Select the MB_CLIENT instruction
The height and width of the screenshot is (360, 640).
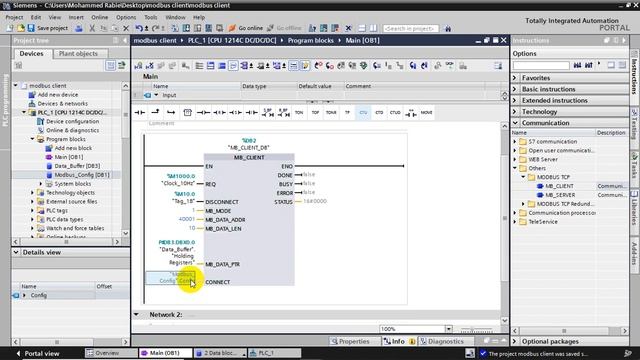pyautogui.click(x=559, y=186)
